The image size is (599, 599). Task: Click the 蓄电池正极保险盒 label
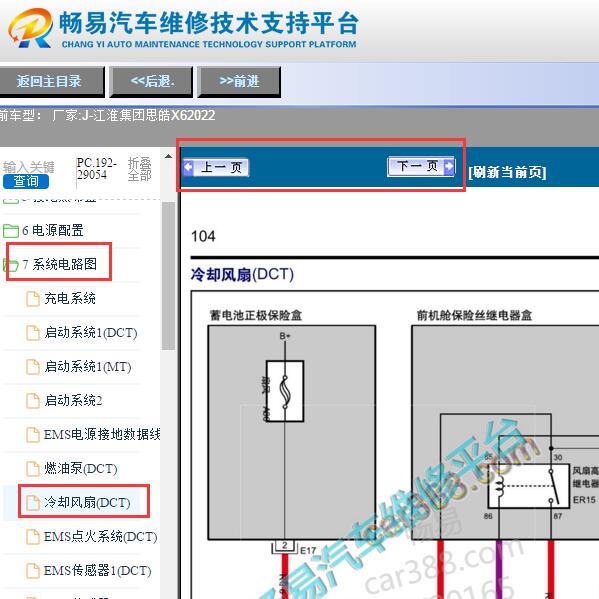click(x=256, y=315)
